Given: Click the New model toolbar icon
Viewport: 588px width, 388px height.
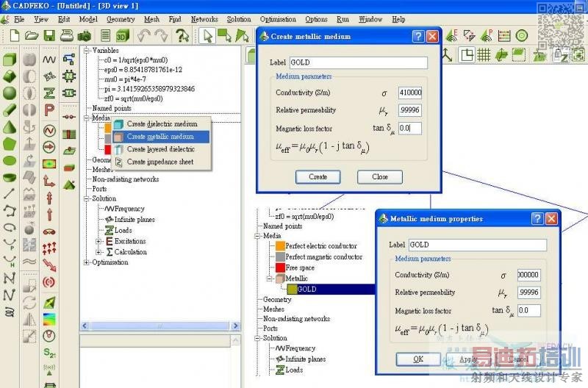Looking at the screenshot, I should 14,35.
